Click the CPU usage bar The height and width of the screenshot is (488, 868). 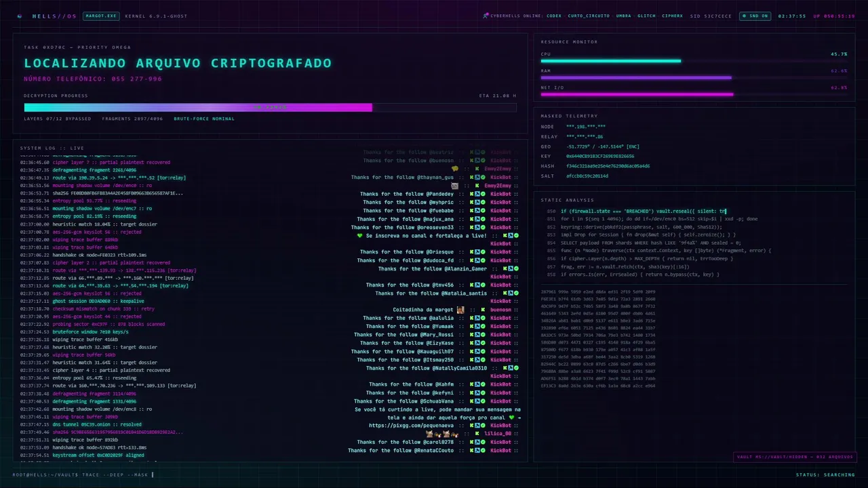pos(694,61)
